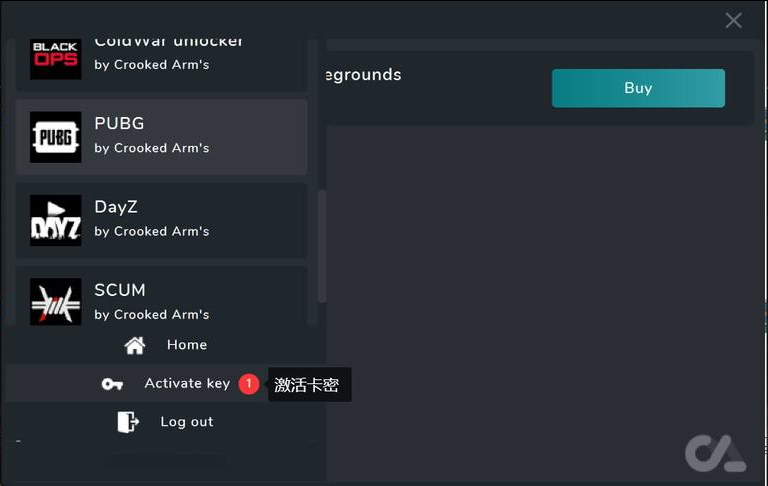
Task: Select the PUBG product name
Action: click(119, 123)
